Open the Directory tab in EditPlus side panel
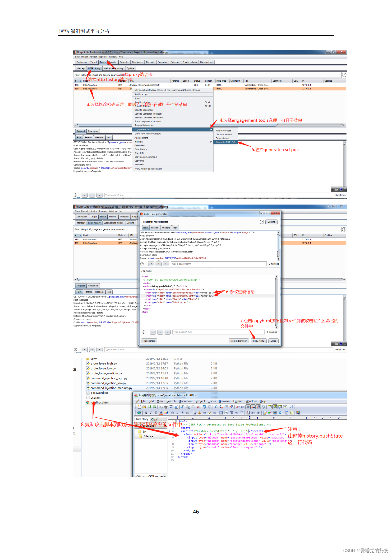This screenshot has width=392, height=555. pos(142,419)
